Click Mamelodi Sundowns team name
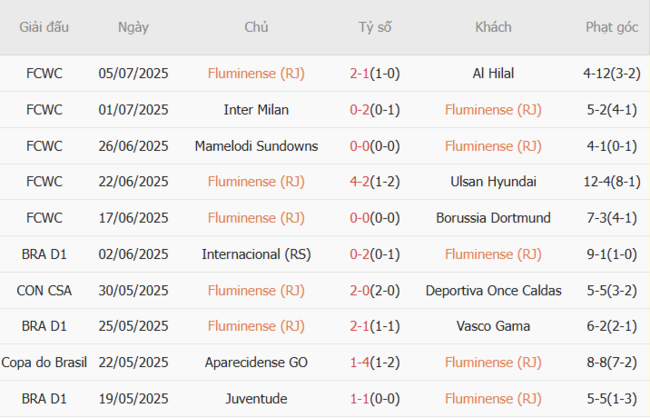650x418 pixels. point(256,146)
